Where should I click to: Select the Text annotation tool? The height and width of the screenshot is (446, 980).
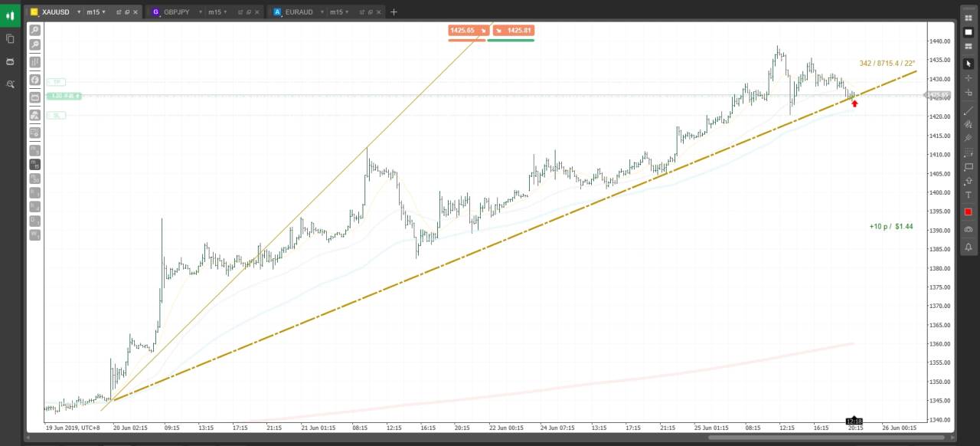point(968,195)
